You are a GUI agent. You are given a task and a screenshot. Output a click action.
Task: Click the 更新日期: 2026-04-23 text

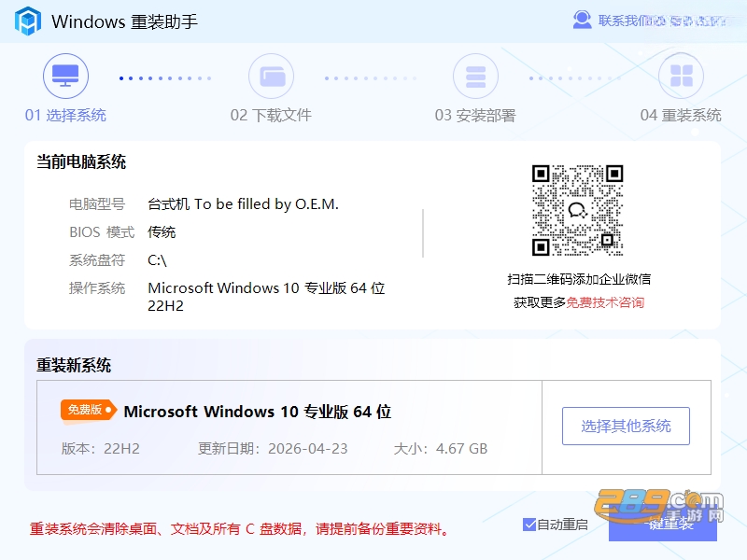273,449
